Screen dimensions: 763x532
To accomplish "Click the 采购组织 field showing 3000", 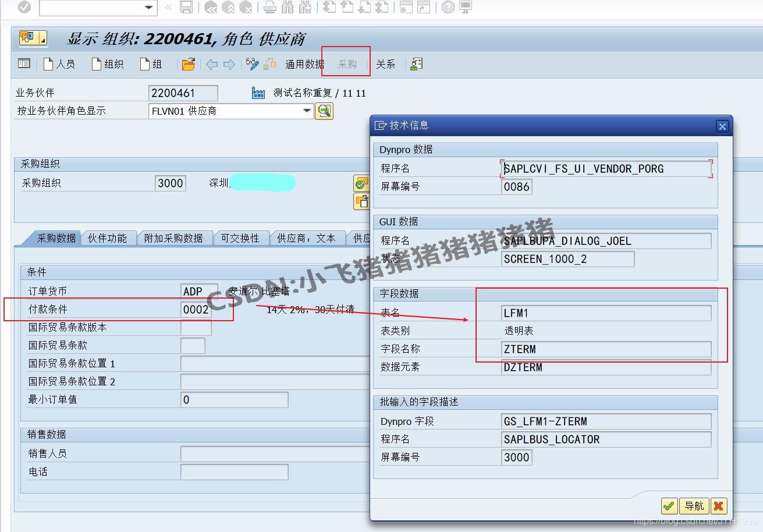I will pyautogui.click(x=171, y=183).
